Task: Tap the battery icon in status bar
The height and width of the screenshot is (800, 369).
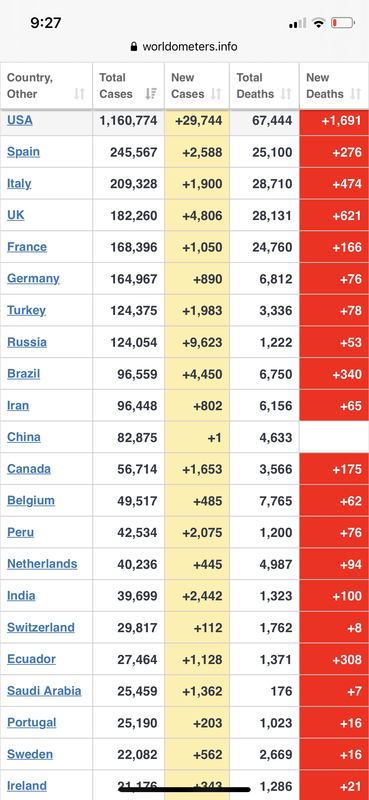Action: [x=342, y=23]
